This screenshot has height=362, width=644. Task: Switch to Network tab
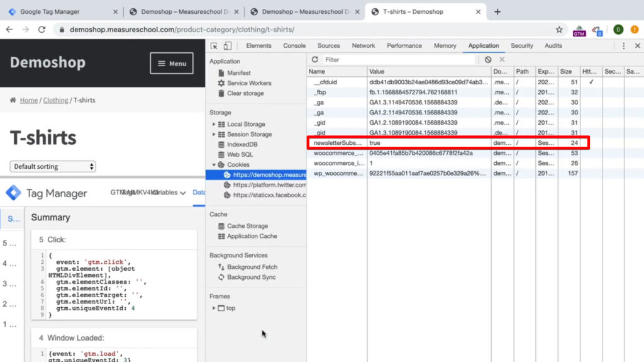363,46
